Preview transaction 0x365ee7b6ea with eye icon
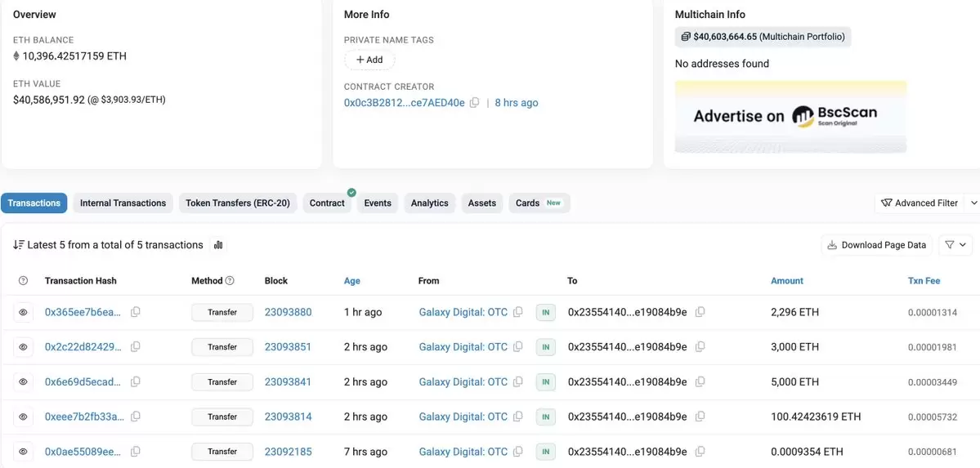The image size is (980, 468). (23, 312)
